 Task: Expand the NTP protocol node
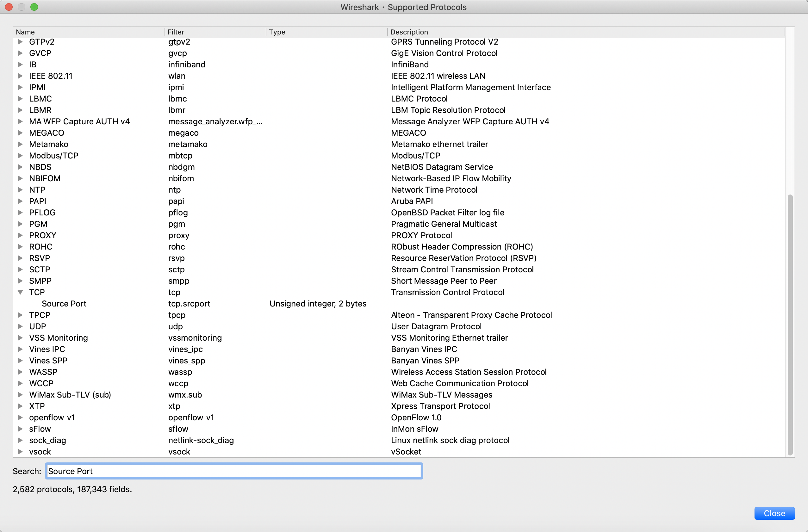20,190
